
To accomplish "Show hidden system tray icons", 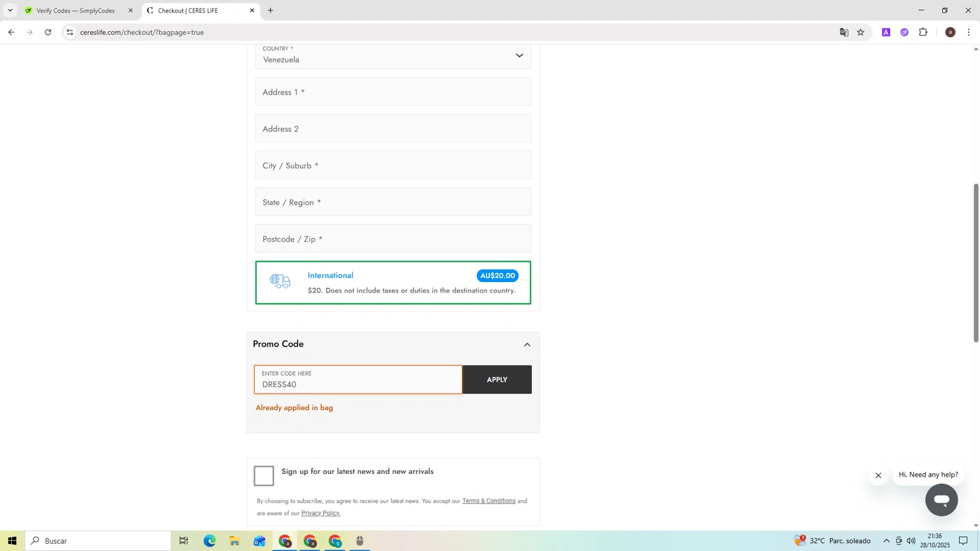I will pos(887,541).
